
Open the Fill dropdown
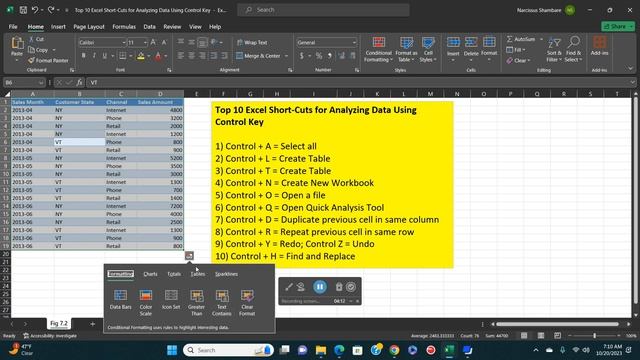tap(516, 50)
